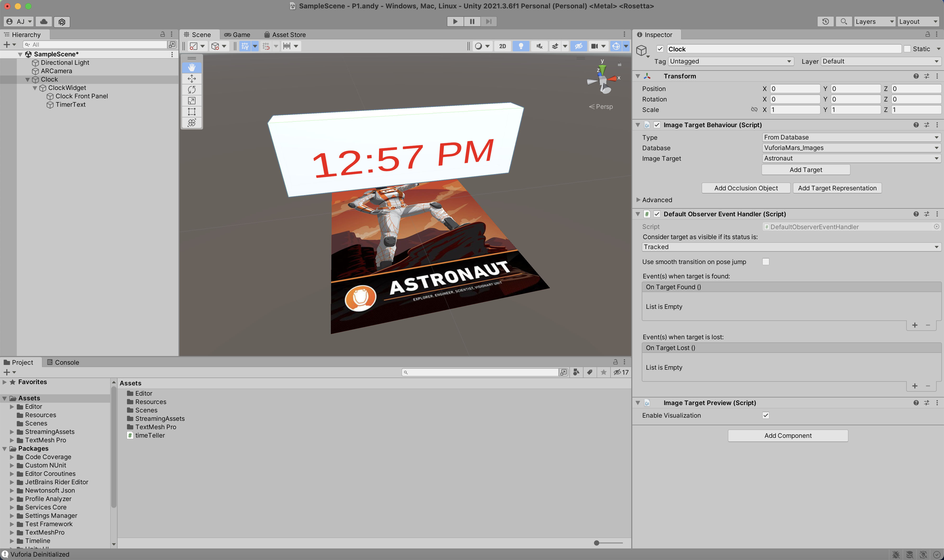The width and height of the screenshot is (944, 560).
Task: Click the Play button
Action: click(455, 21)
